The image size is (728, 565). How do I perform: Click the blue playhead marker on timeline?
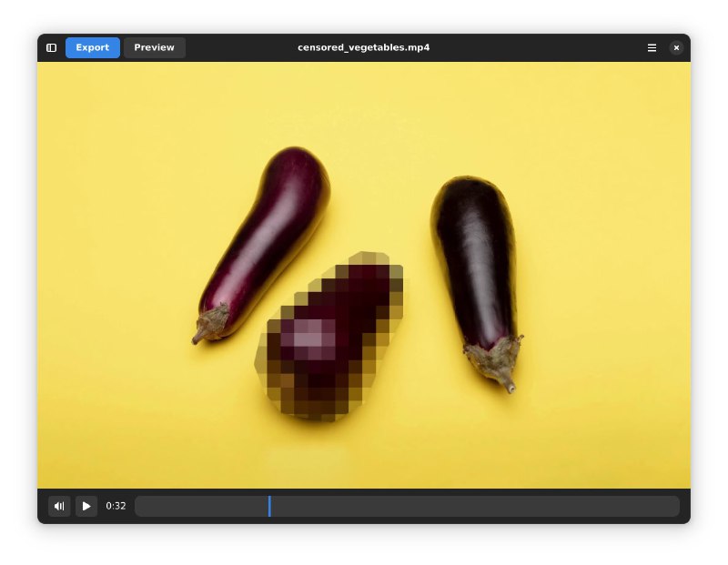[x=269, y=506]
